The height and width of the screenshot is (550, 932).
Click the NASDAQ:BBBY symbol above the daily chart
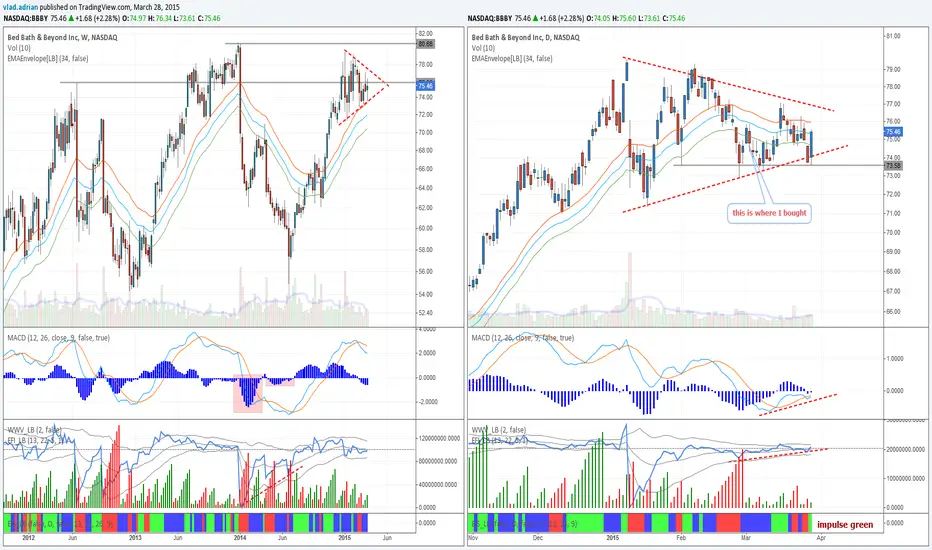(x=490, y=18)
